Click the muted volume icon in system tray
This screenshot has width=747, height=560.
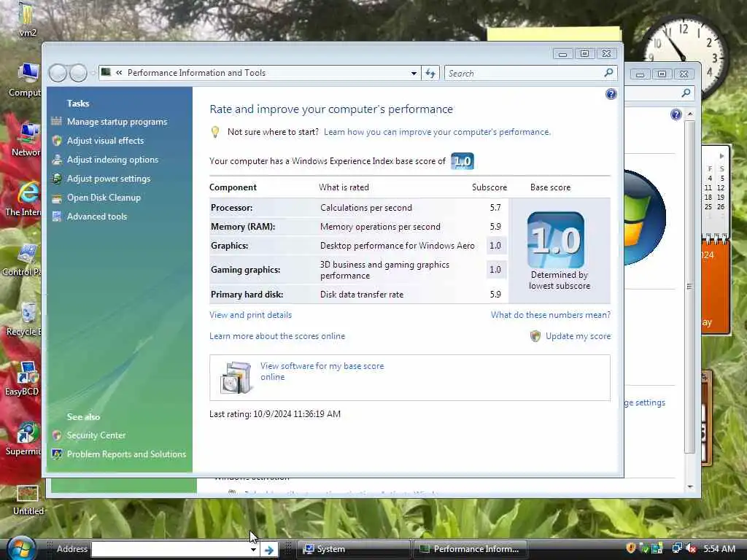point(692,548)
